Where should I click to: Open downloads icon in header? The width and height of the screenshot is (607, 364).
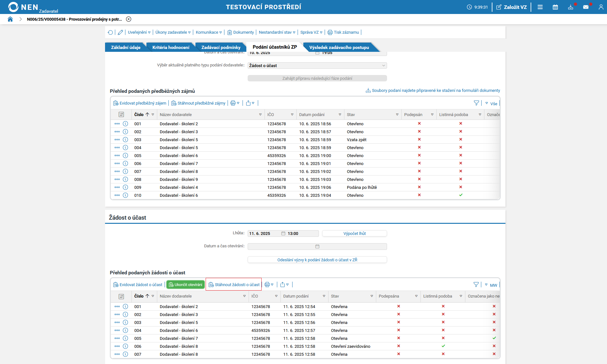tap(571, 7)
